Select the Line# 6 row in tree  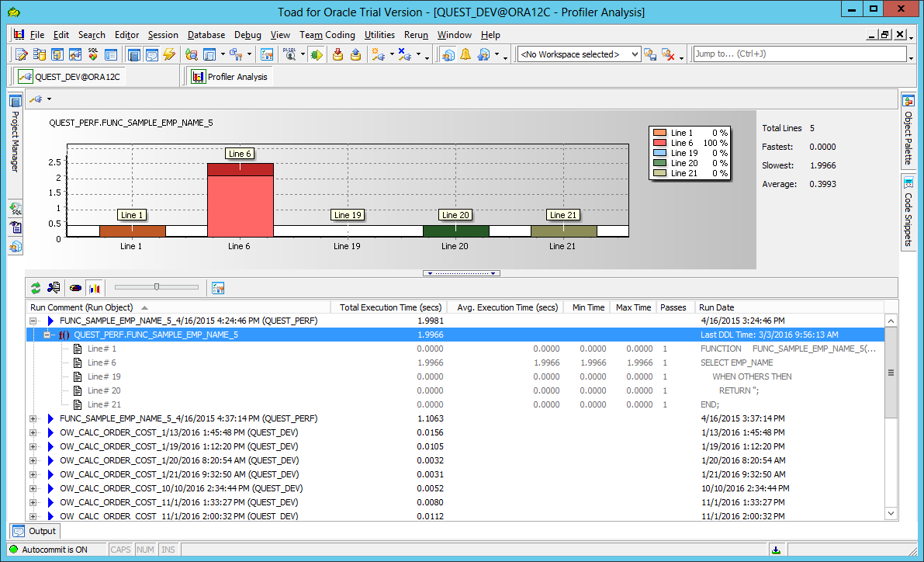pos(455,363)
